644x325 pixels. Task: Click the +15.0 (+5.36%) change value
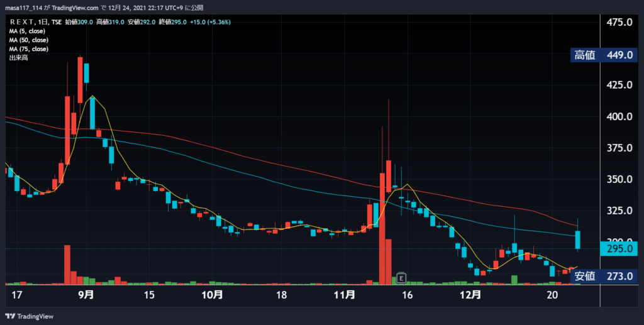(210, 22)
